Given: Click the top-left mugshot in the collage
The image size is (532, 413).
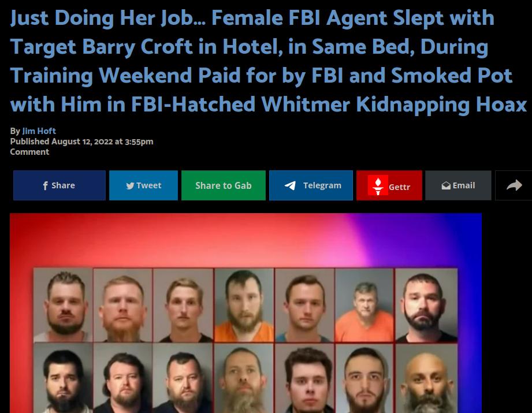Looking at the screenshot, I should (x=63, y=305).
